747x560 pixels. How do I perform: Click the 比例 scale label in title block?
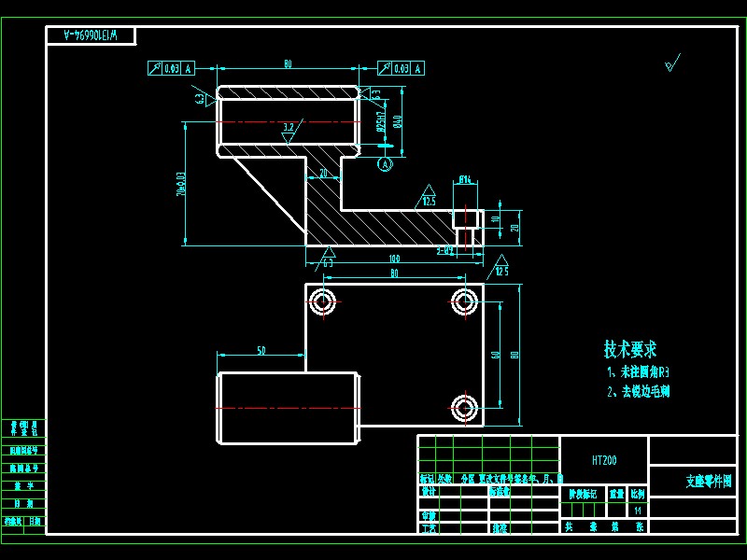(x=638, y=494)
